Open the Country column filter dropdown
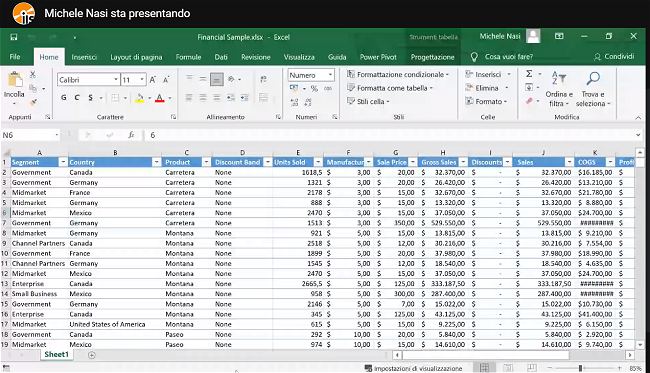Viewport: 650px width, 373px height. [156, 162]
